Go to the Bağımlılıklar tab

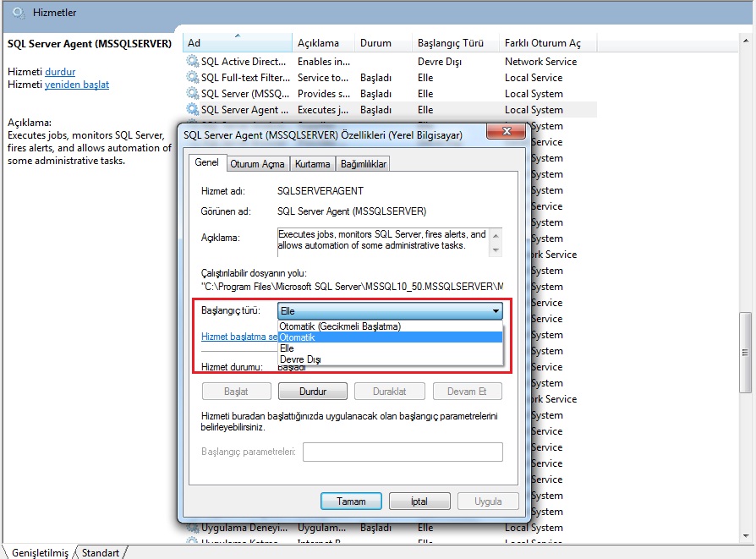click(363, 164)
